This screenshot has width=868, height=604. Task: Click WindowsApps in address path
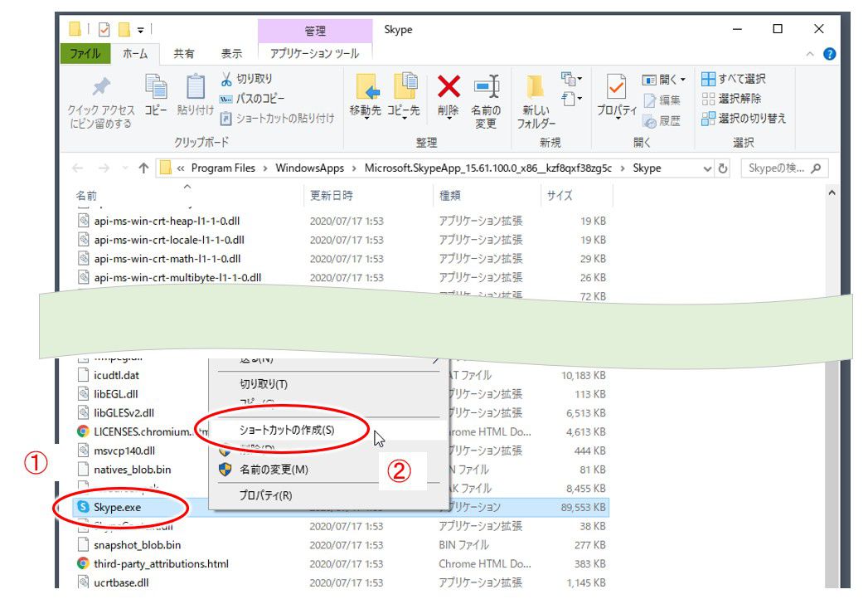click(309, 168)
